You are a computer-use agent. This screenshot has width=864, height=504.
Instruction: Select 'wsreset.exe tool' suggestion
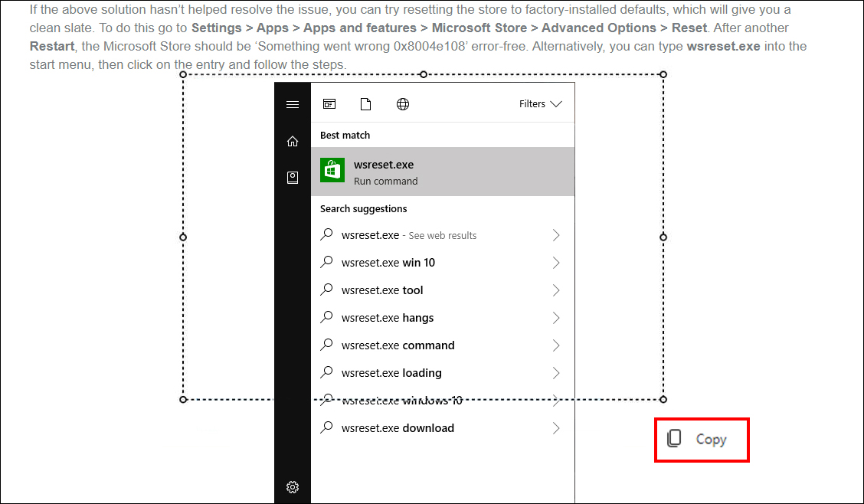pos(443,290)
